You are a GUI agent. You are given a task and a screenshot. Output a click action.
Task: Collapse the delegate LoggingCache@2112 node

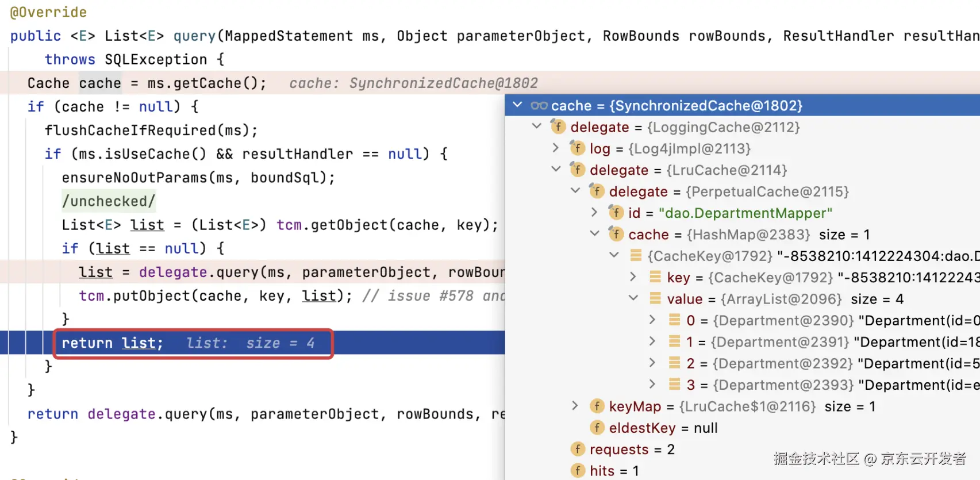(537, 126)
